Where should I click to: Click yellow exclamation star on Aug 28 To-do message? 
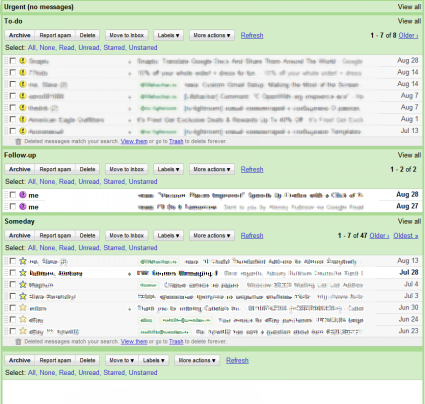pos(22,61)
